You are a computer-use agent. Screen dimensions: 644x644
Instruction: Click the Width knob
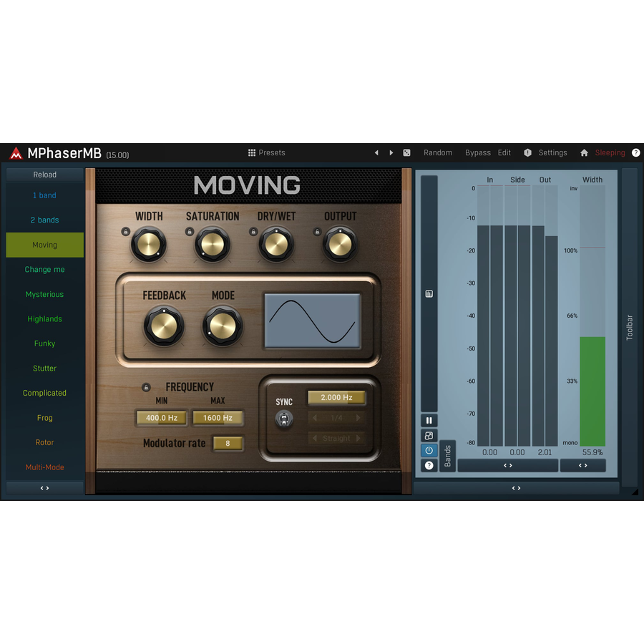(148, 245)
